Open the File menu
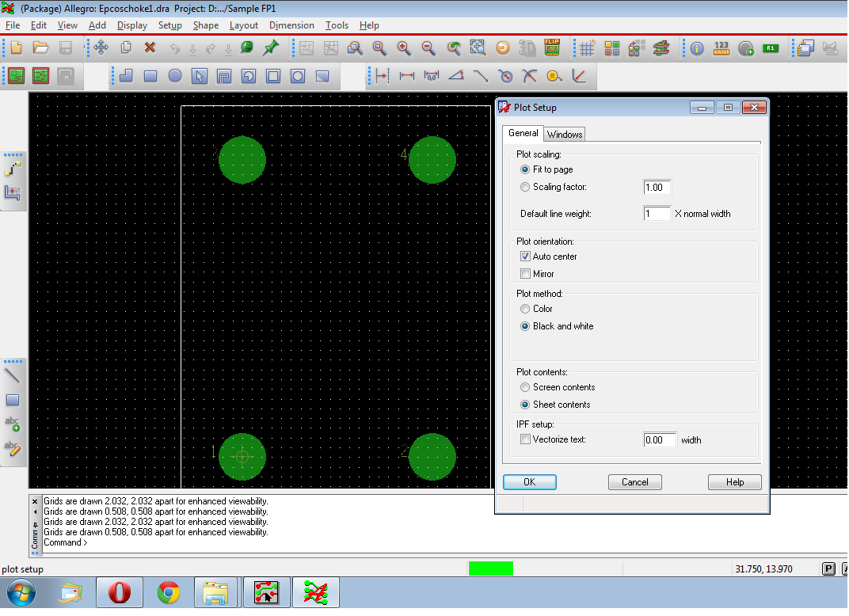 coord(13,25)
